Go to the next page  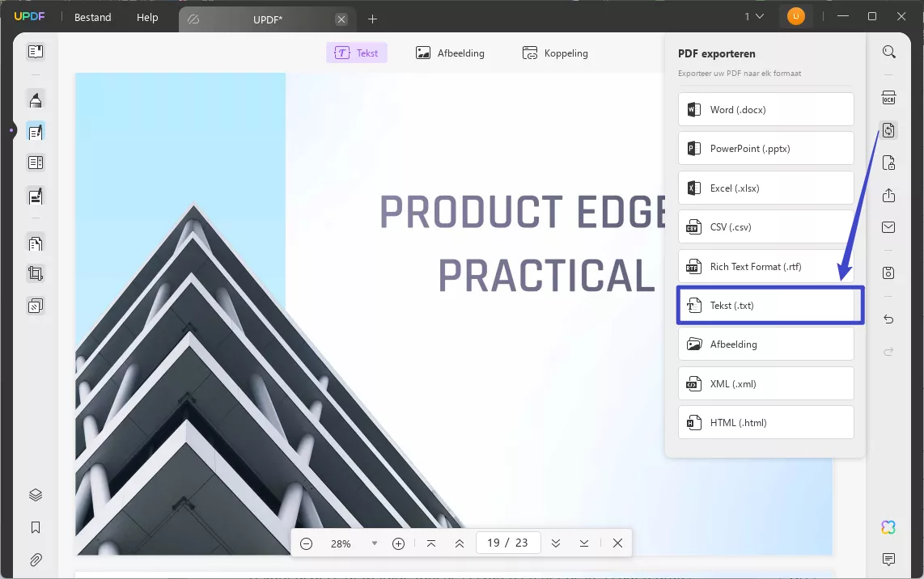[556, 543]
